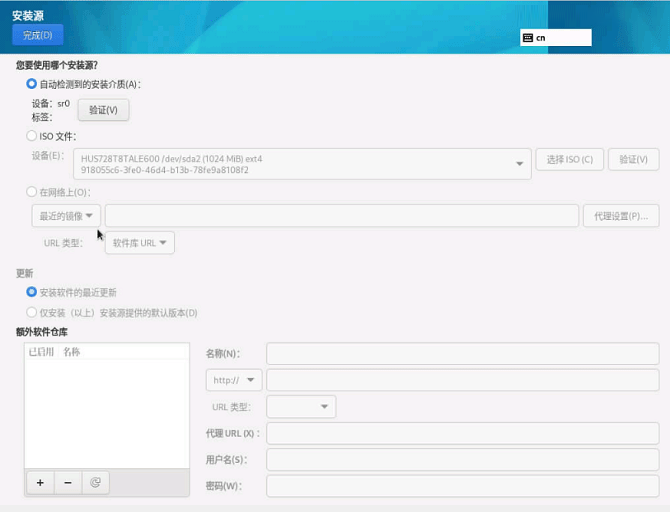Click the add repository plus icon
Viewport: 670px width, 512px height.
pos(40,482)
